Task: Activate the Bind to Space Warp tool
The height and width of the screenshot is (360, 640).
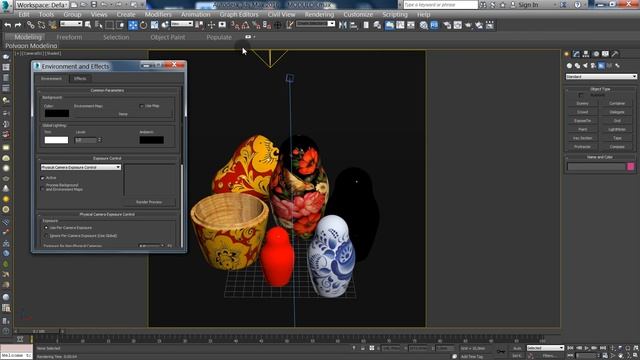Action: (52, 25)
